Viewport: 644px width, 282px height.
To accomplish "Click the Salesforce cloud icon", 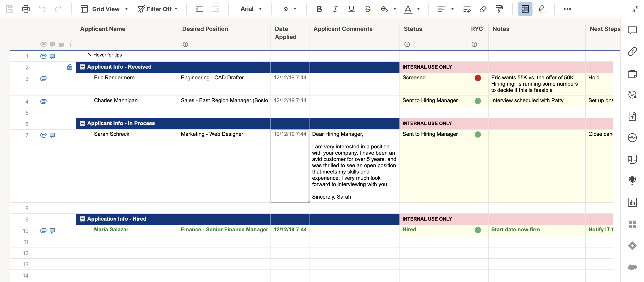I will point(632,267).
